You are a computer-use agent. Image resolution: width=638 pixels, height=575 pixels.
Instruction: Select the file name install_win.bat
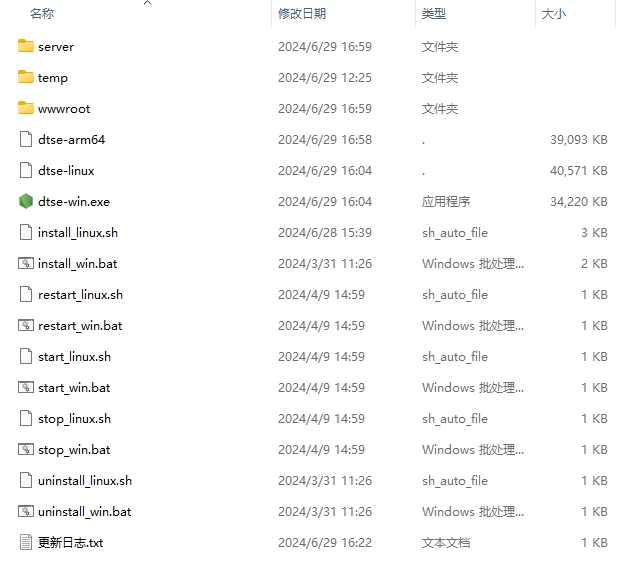point(77,264)
